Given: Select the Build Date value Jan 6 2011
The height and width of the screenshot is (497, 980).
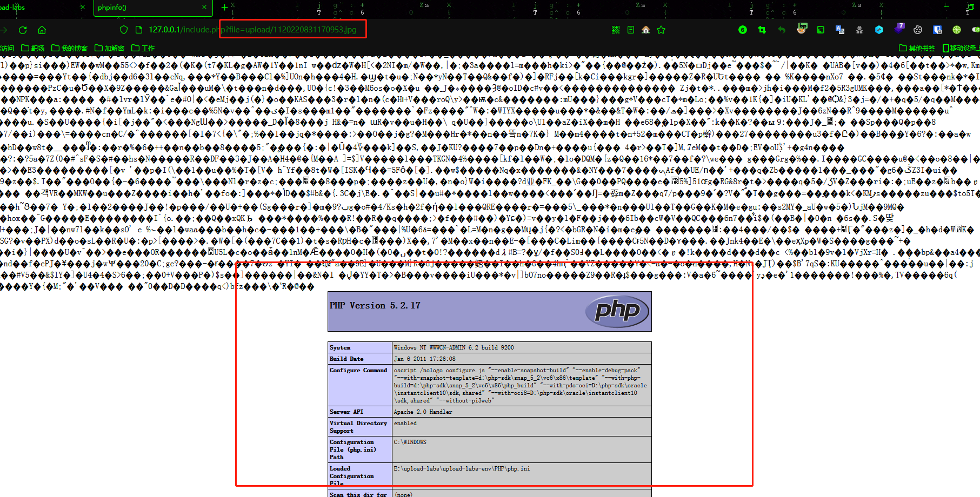Looking at the screenshot, I should pos(424,359).
